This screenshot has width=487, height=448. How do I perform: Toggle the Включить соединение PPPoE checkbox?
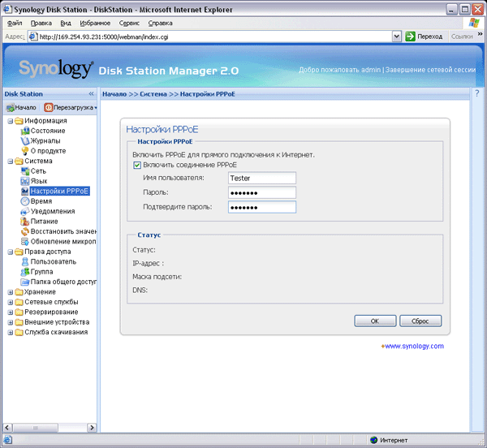coord(137,166)
